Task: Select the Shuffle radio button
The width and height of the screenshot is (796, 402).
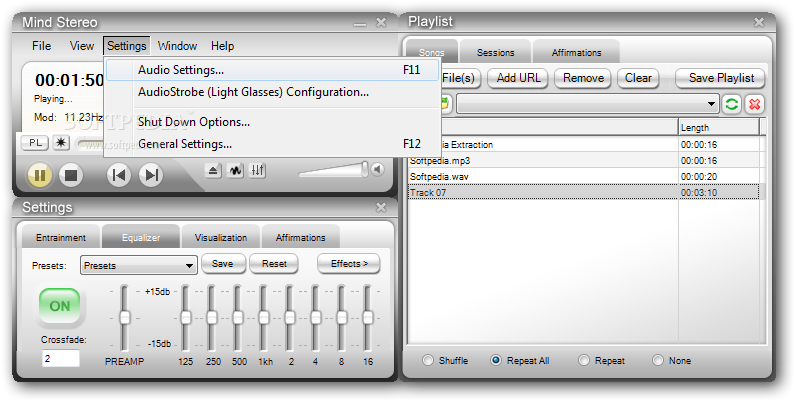Action: [428, 360]
